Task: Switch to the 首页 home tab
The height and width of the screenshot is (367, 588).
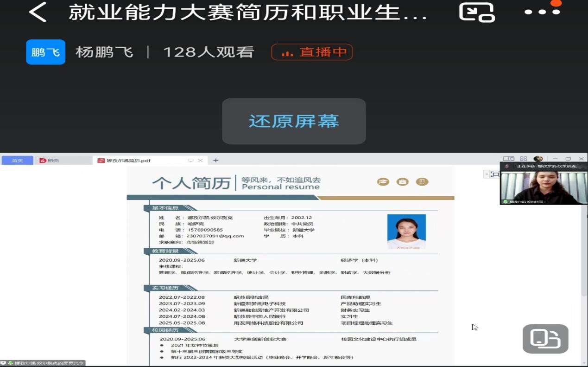Action: [x=17, y=161]
